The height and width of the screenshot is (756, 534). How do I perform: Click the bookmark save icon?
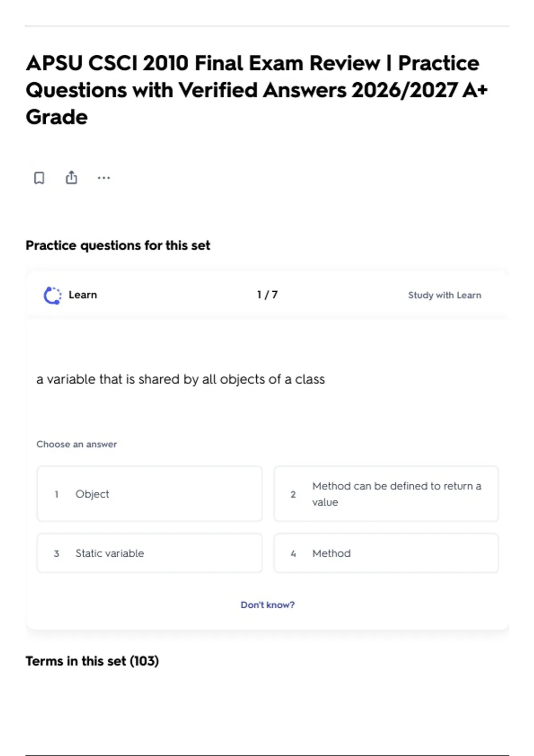point(39,178)
